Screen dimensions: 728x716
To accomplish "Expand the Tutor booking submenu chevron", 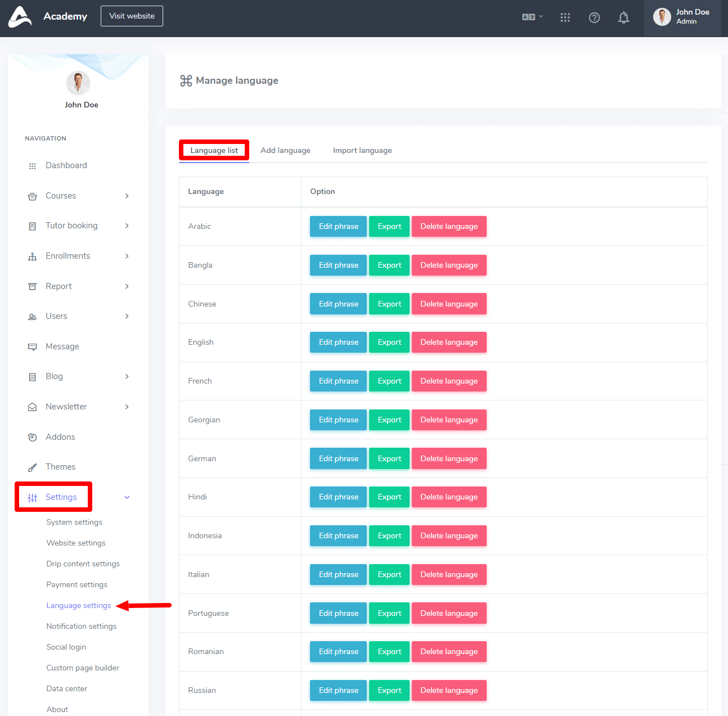I will [127, 226].
